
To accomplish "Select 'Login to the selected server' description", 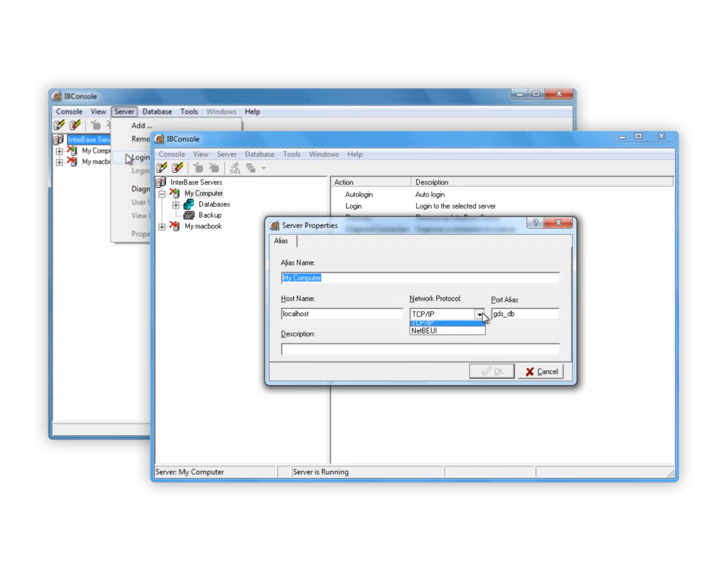I will pyautogui.click(x=455, y=206).
